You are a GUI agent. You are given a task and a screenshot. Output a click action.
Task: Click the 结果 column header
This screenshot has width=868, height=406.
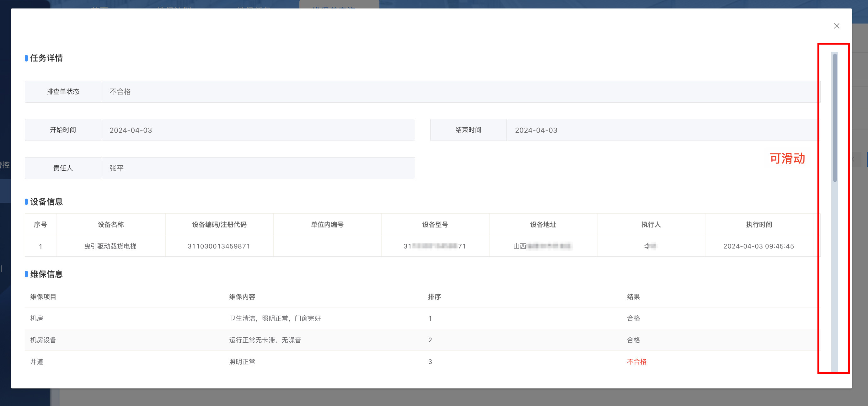pyautogui.click(x=633, y=297)
